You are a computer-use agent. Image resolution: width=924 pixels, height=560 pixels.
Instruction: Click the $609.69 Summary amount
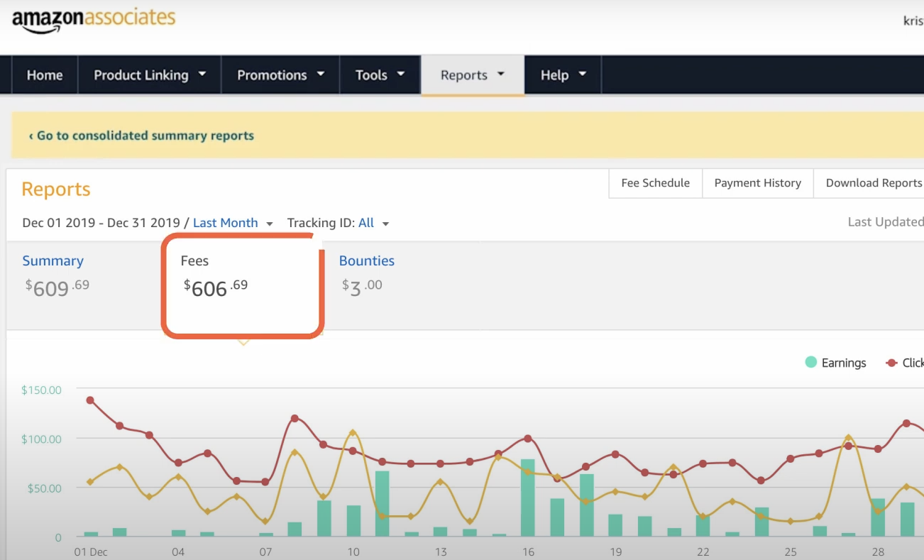click(x=57, y=287)
